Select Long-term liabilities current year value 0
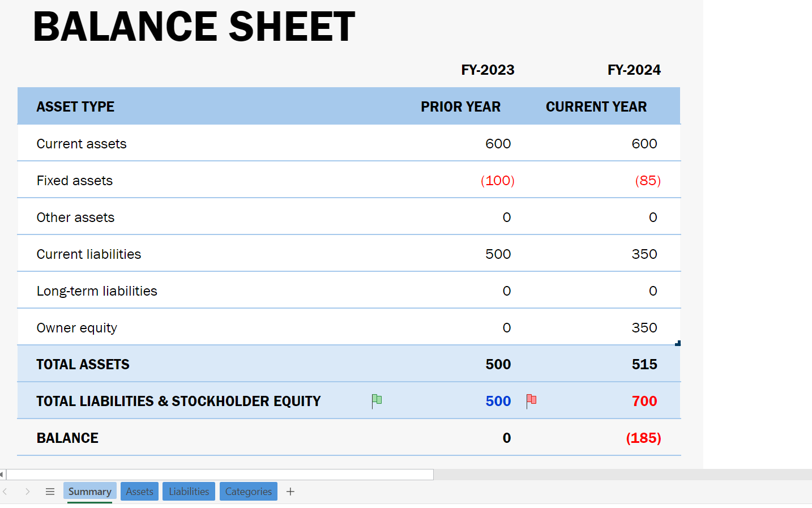Screen dimensions: 812x508 (x=653, y=291)
